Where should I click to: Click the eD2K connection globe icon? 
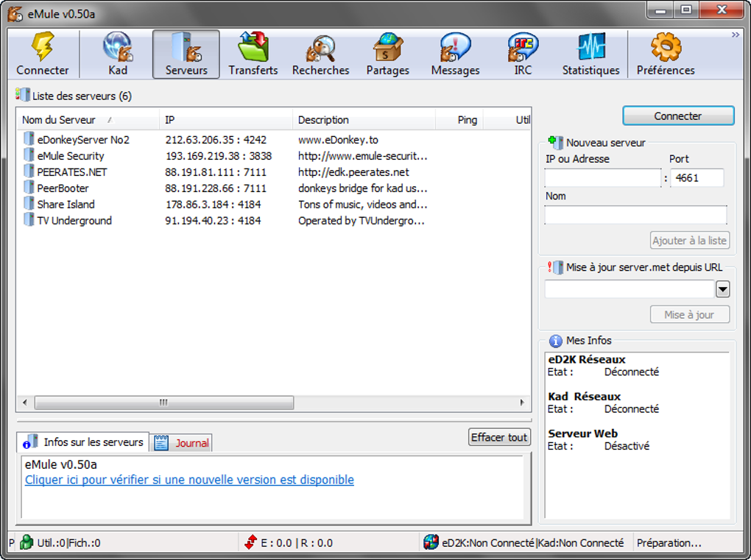point(431,542)
